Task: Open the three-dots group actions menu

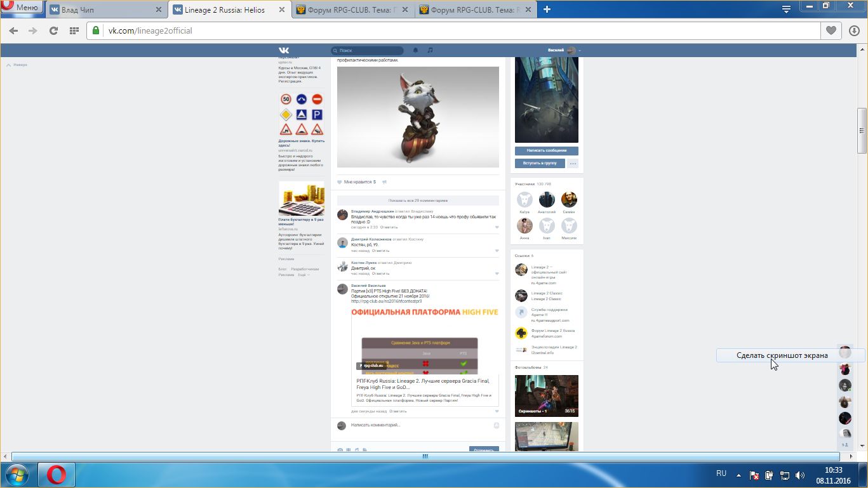Action: 573,163
